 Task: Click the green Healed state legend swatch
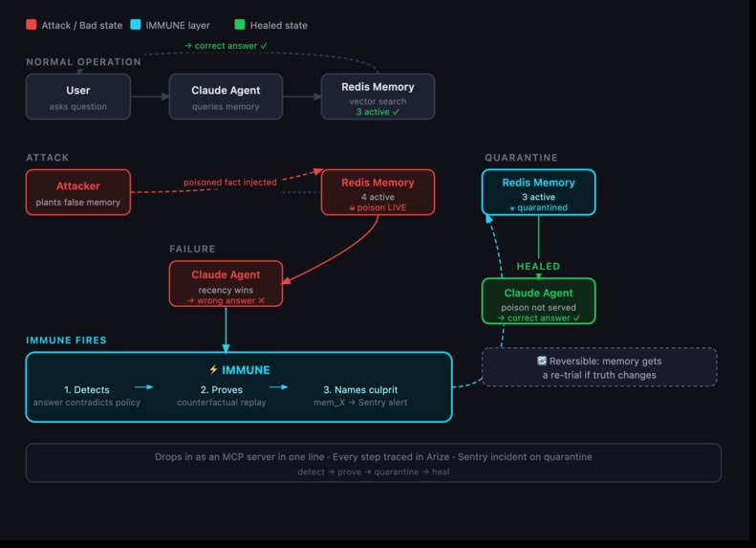(x=240, y=25)
